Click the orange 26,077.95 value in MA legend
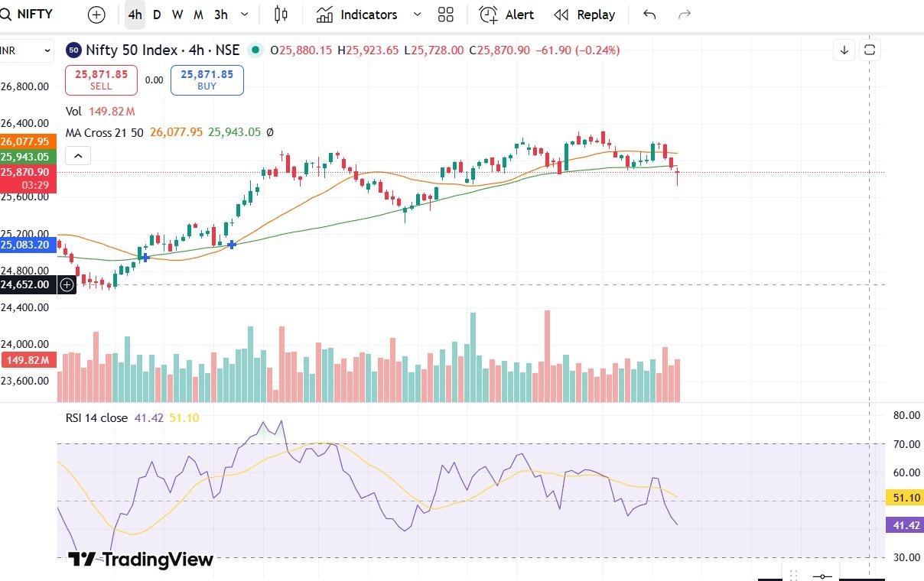924x581 pixels. coord(176,132)
